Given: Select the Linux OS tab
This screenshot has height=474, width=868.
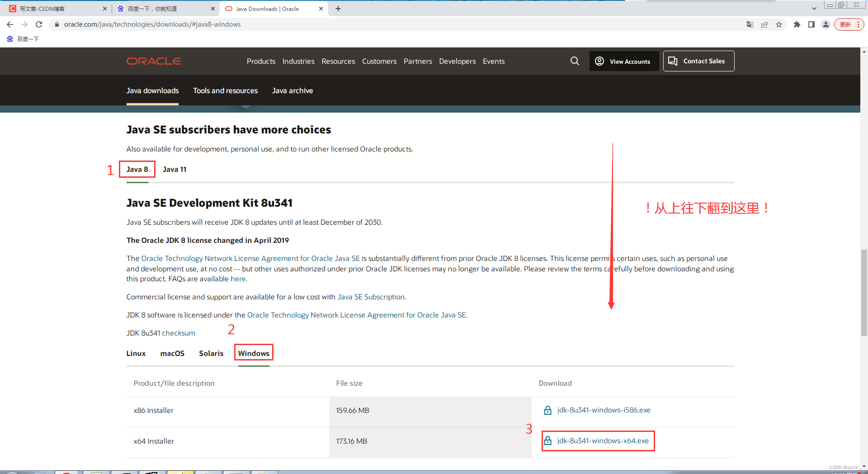Looking at the screenshot, I should (136, 353).
